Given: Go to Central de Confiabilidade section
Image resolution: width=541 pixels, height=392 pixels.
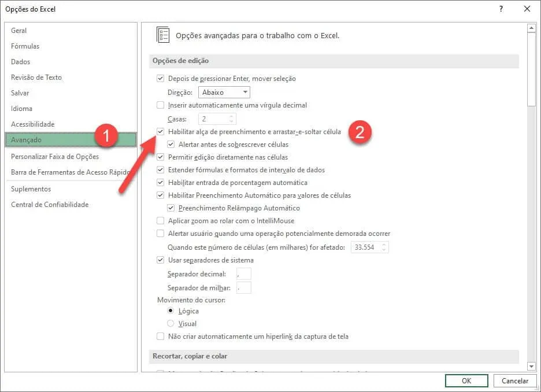Looking at the screenshot, I should (50, 205).
